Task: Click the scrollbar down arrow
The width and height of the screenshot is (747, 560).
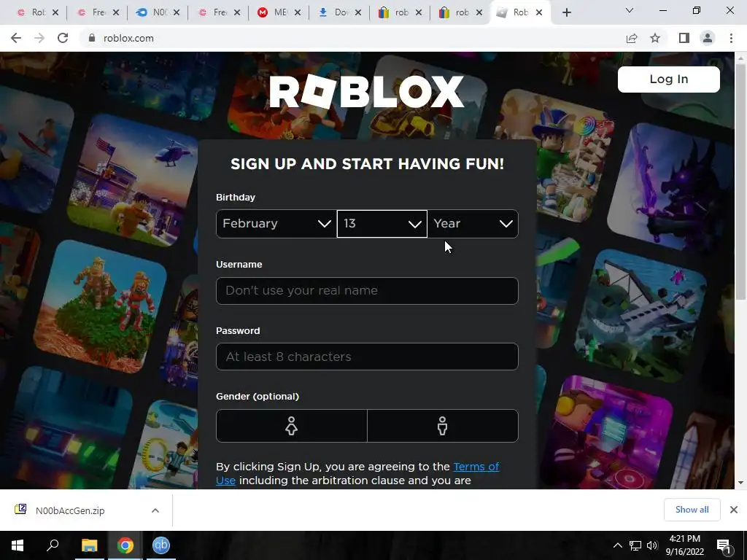Action: coord(740,483)
